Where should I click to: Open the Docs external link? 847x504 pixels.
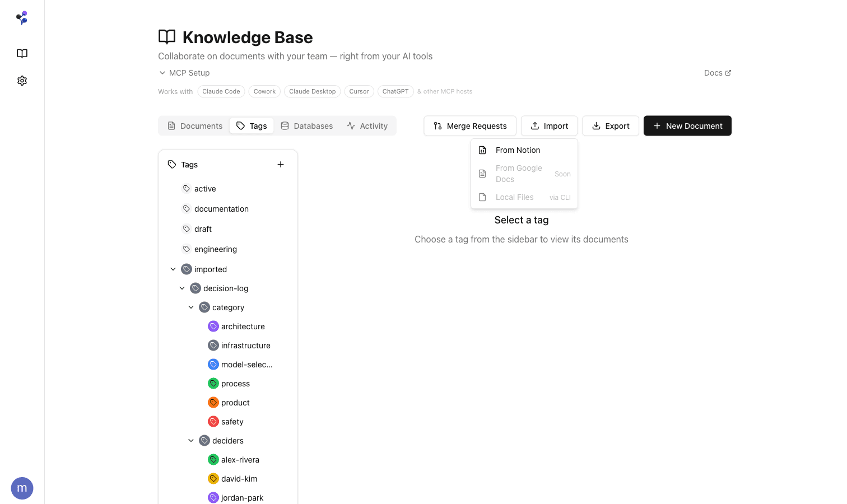point(717,73)
